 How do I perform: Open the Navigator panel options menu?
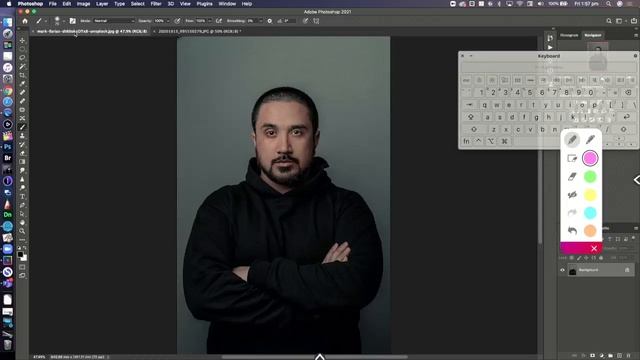(x=636, y=36)
